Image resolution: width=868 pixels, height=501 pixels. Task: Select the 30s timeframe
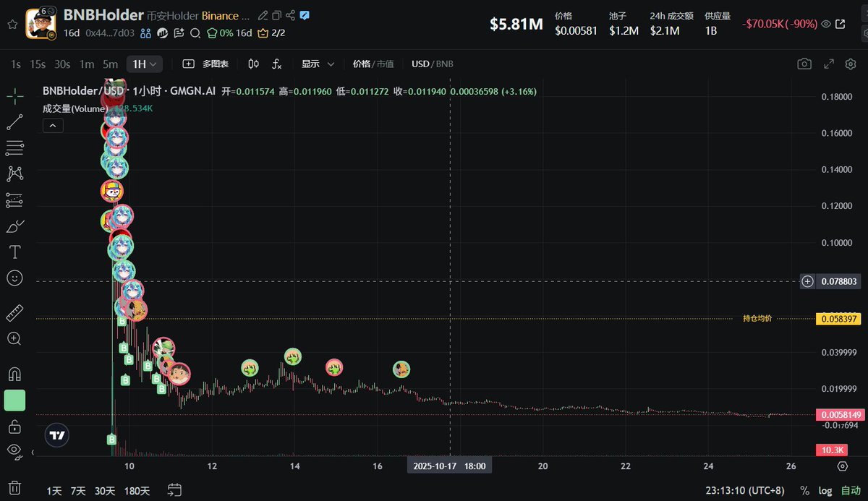point(62,64)
